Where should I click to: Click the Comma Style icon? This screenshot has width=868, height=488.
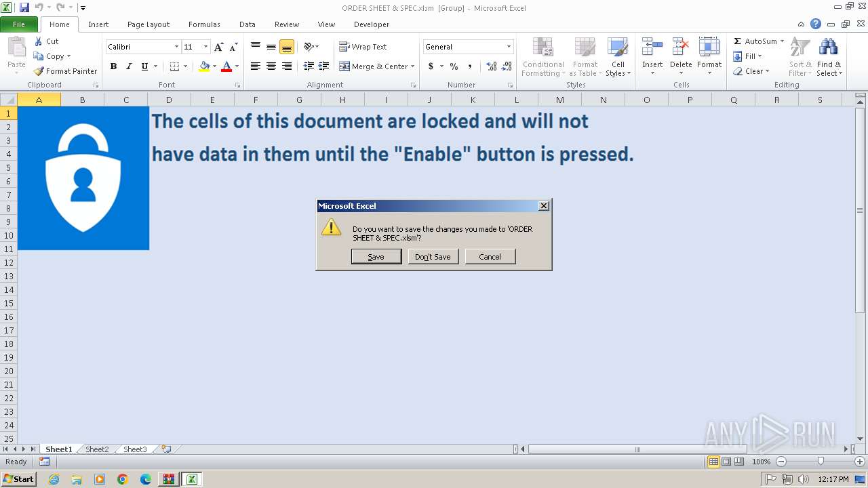pos(469,66)
